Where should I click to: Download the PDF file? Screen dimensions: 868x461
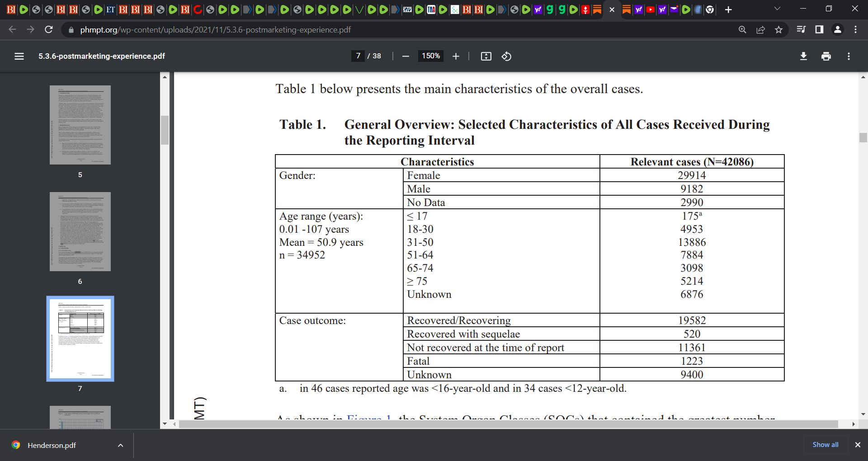point(803,56)
